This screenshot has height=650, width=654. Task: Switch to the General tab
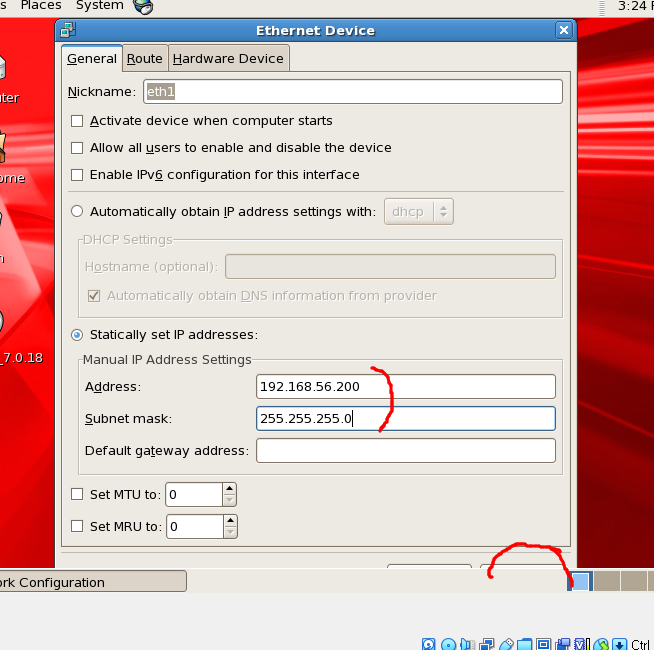[x=92, y=58]
